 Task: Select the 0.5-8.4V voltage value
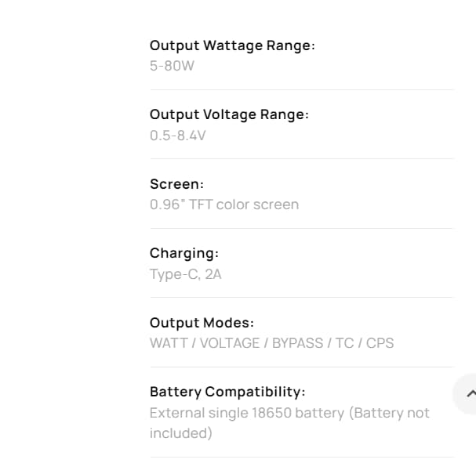pos(177,136)
